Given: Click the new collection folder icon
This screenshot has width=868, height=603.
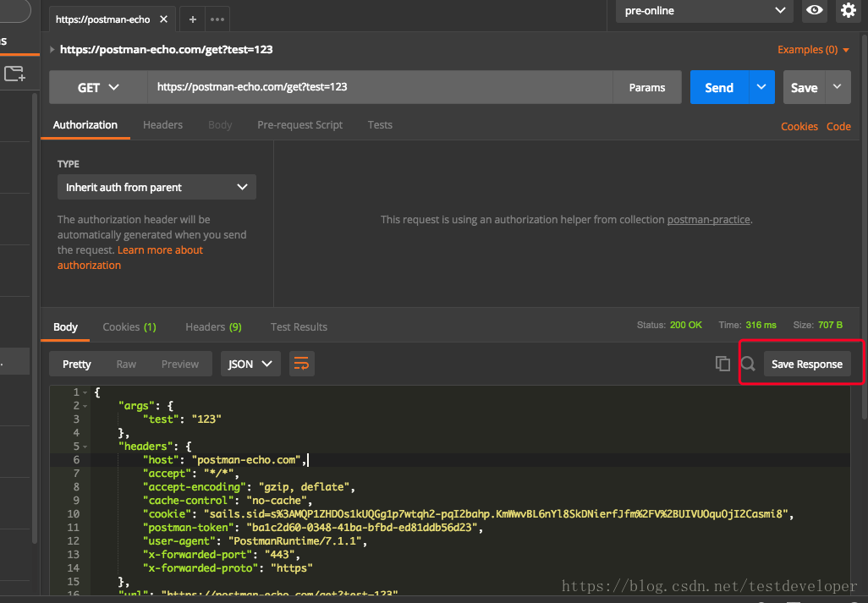Looking at the screenshot, I should tap(14, 74).
